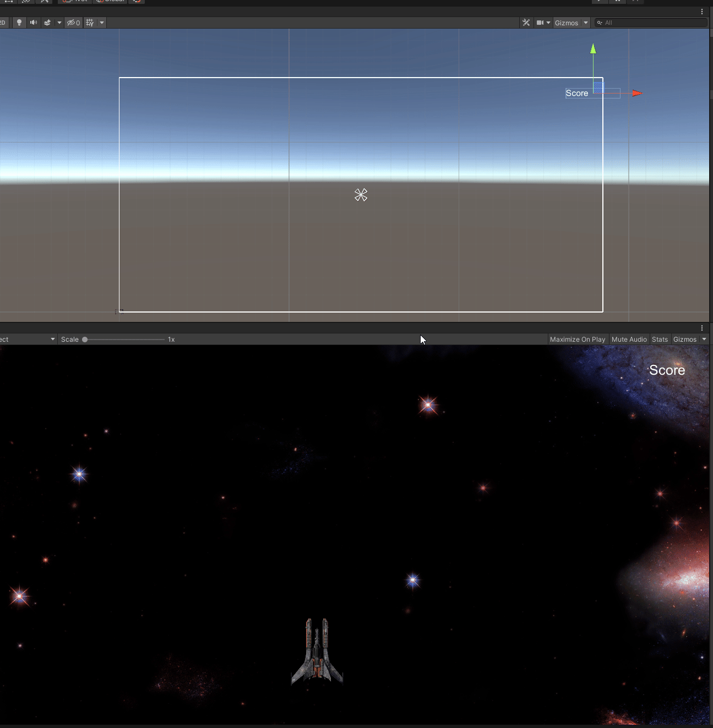713x728 pixels.
Task: Open the component editor tools icon
Action: click(x=526, y=23)
